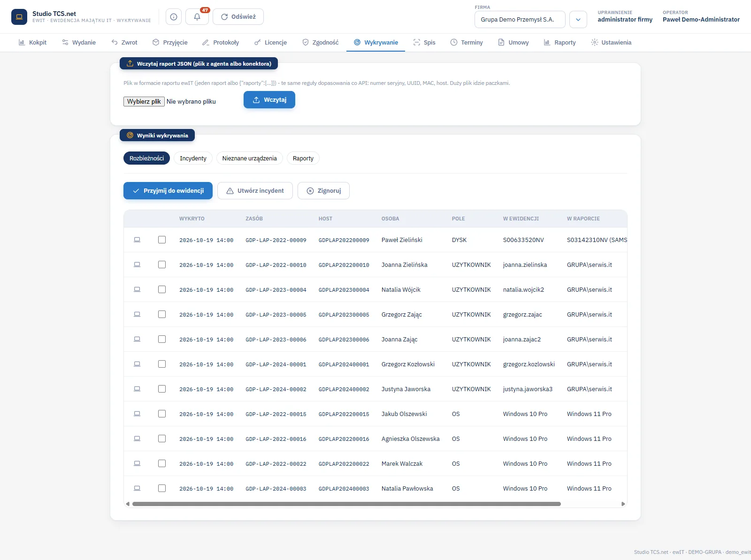Open notifications bell with 47 badge

pos(197,17)
